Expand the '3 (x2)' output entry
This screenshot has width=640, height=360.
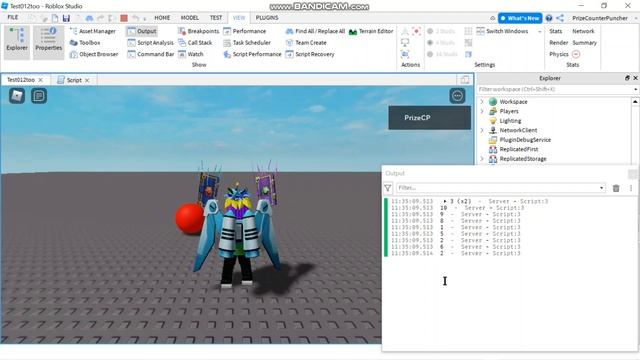click(444, 201)
